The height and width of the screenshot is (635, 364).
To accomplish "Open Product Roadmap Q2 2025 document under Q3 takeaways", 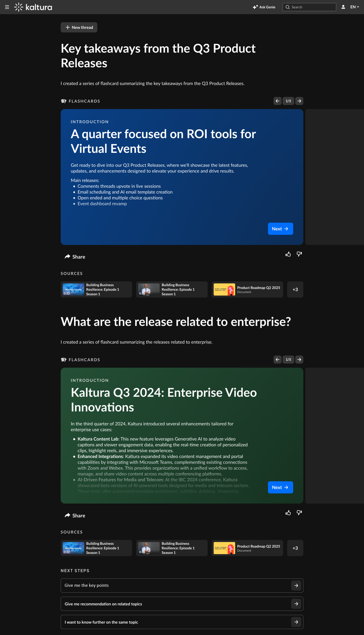I will 247,289.
